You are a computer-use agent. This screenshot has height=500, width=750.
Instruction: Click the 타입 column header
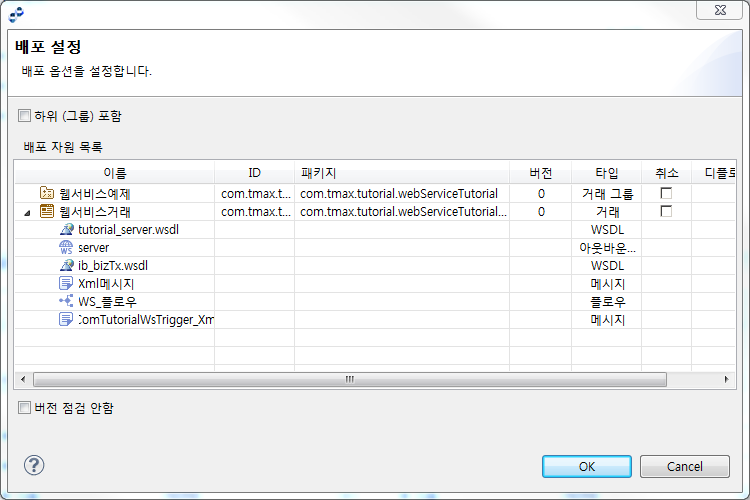tap(607, 173)
